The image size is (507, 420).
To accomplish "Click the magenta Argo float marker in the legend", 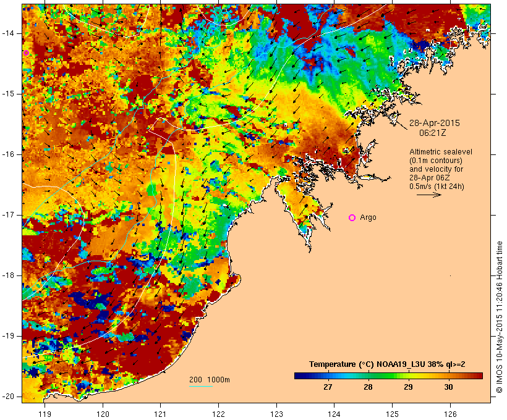I will 352,218.
